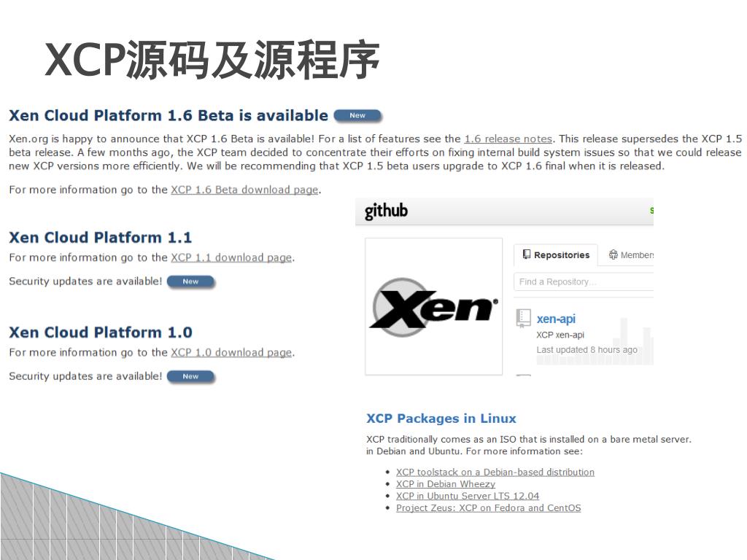Open the xen-api repository
The image size is (747, 560).
(x=556, y=319)
